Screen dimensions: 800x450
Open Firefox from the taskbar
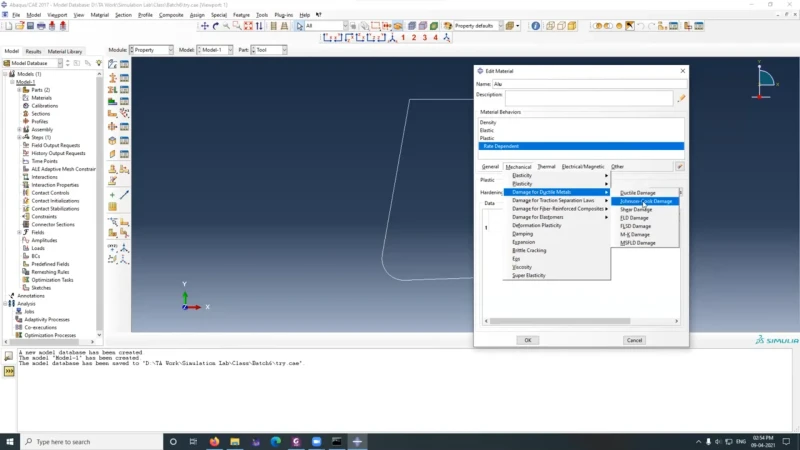[x=214, y=442]
